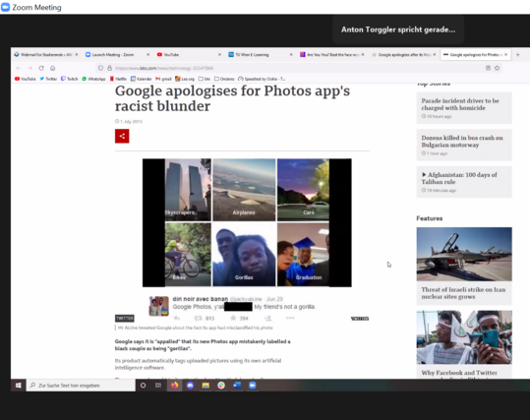Click the Cortana circle in the taskbar

143,386
